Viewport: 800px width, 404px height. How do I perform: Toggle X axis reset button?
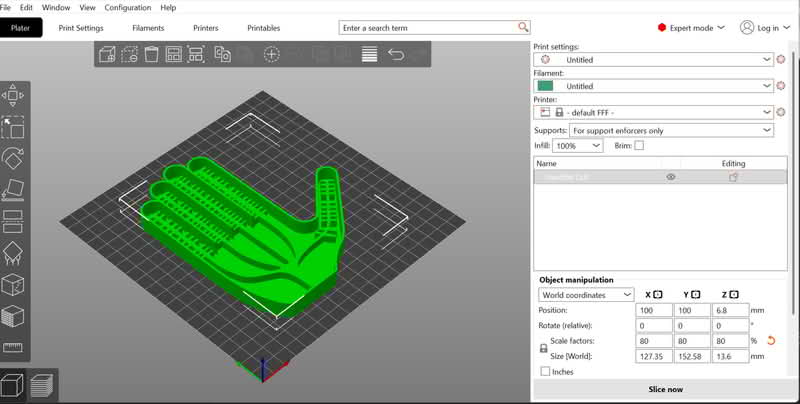pyautogui.click(x=658, y=294)
